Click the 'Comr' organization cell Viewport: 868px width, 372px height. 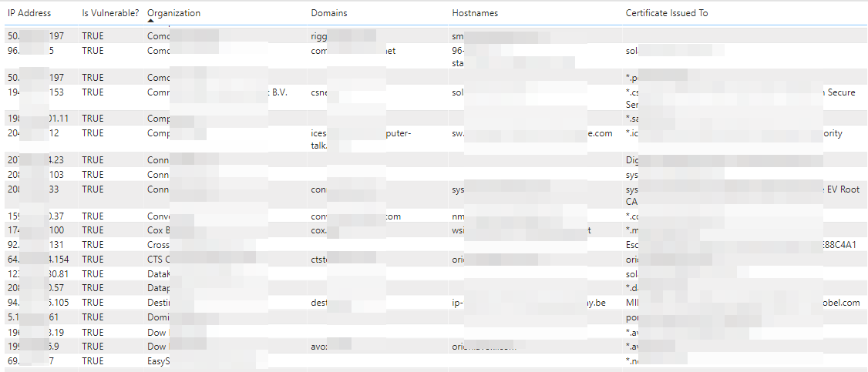pos(158,93)
